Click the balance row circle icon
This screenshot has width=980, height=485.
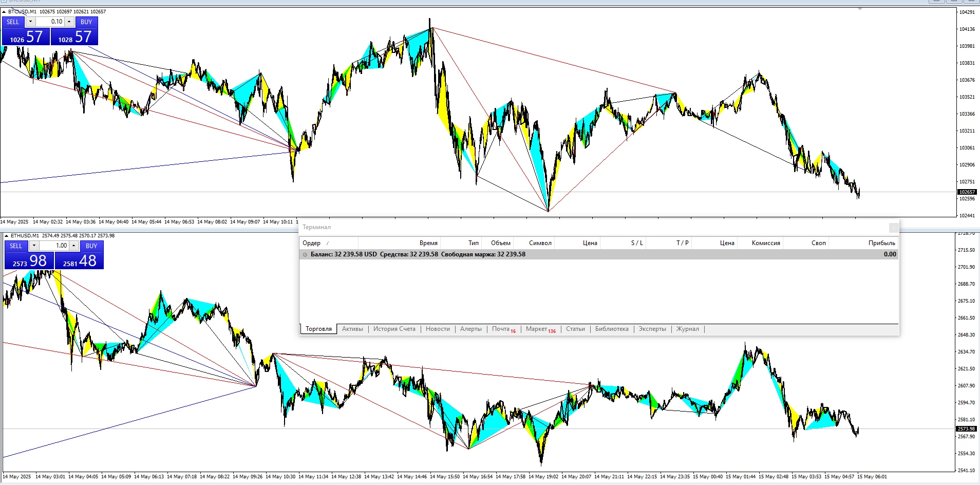click(305, 254)
